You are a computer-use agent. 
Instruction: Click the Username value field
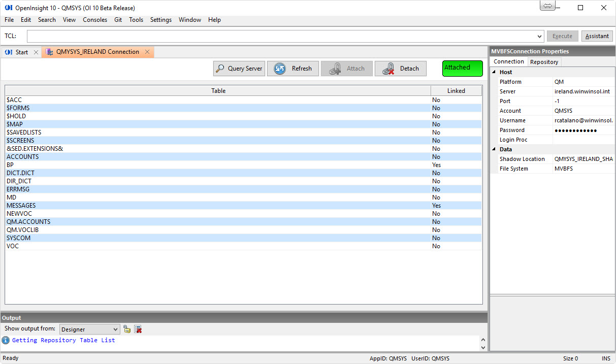pos(583,120)
